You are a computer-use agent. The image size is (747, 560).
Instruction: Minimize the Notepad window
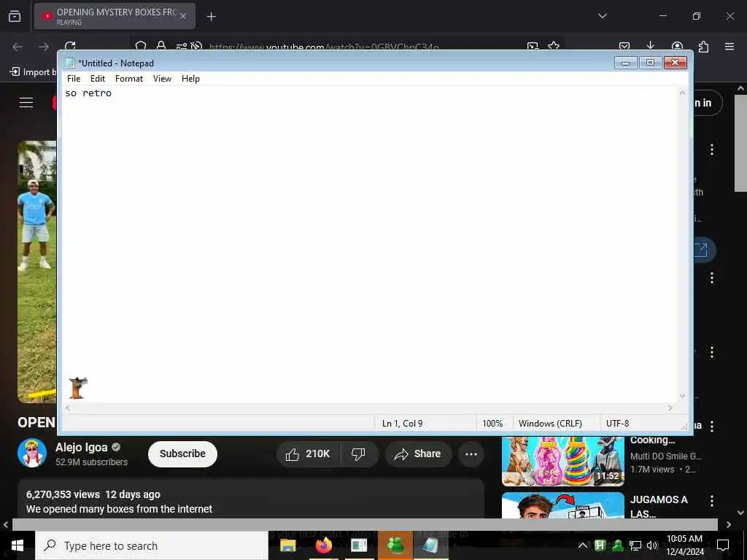[625, 63]
